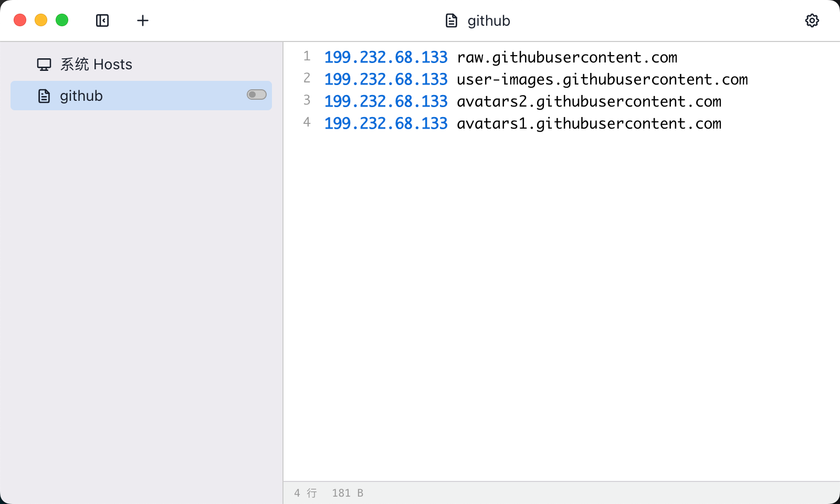This screenshot has width=840, height=504.
Task: Click the 4 行 line count in status bar
Action: (306, 493)
